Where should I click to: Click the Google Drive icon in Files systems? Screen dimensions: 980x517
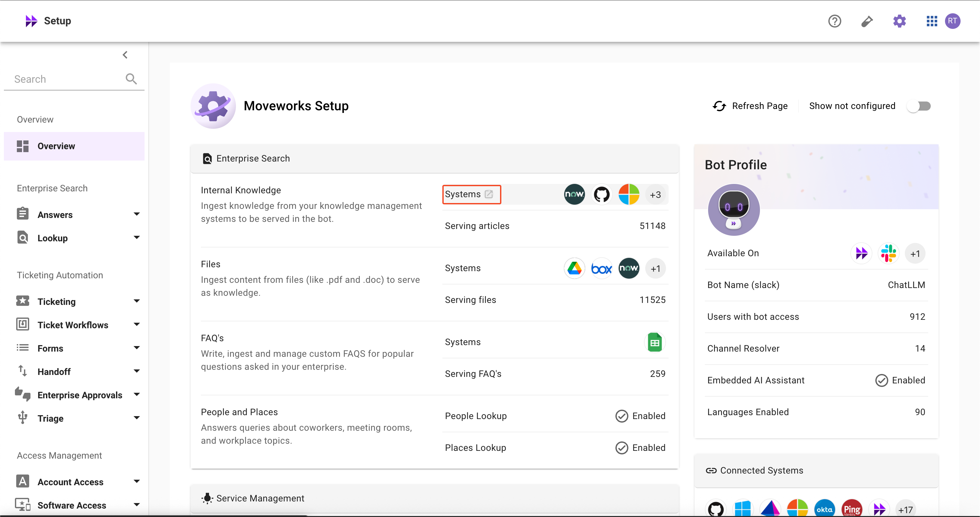click(x=575, y=269)
